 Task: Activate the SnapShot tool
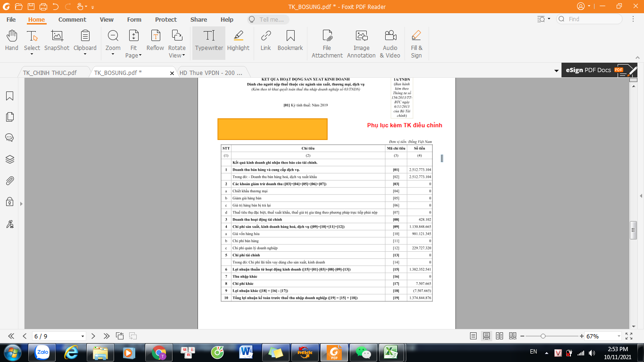(57, 41)
